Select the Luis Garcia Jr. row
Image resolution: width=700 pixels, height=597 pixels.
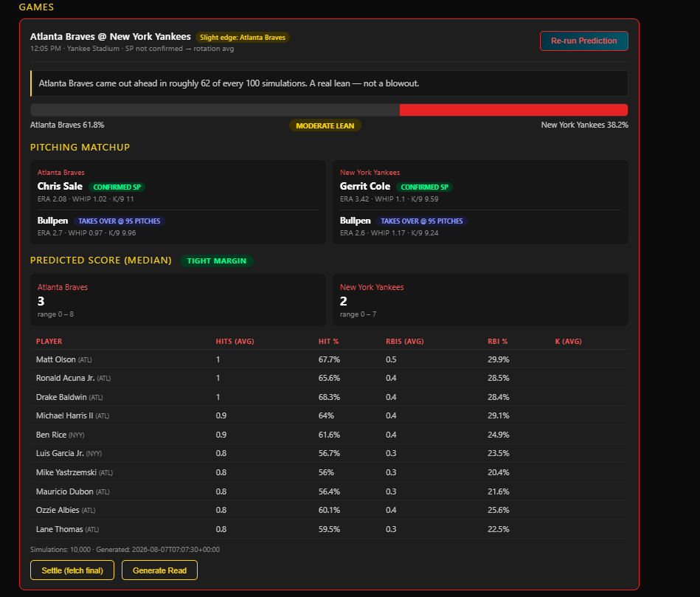pyautogui.click(x=329, y=453)
